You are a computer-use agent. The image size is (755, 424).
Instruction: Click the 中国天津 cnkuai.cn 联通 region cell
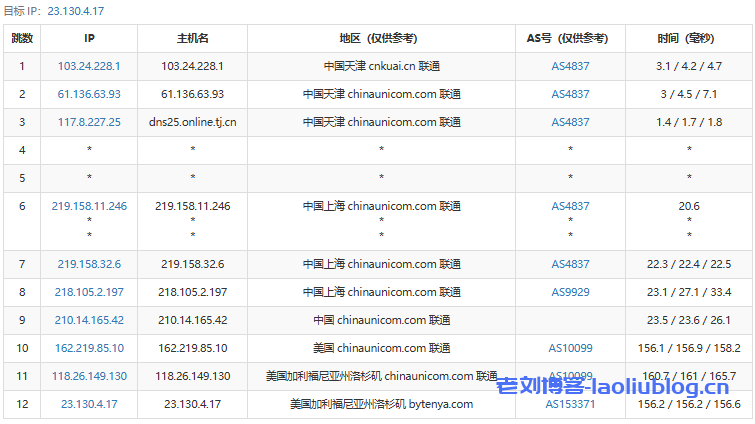click(381, 66)
